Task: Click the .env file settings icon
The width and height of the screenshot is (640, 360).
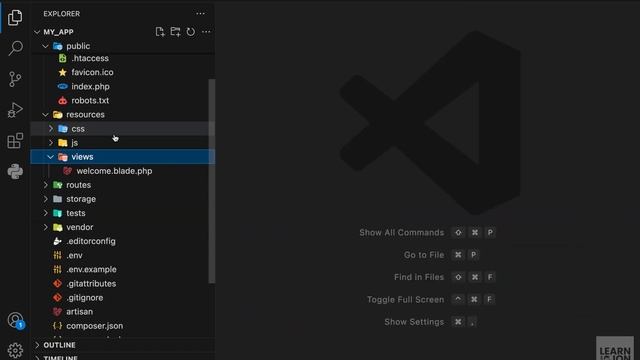Action: point(58,256)
